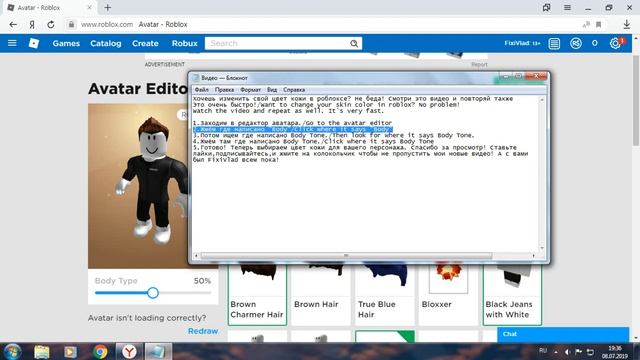The image size is (640, 360).
Task: Click the Roblox logo home icon
Action: coord(34,43)
